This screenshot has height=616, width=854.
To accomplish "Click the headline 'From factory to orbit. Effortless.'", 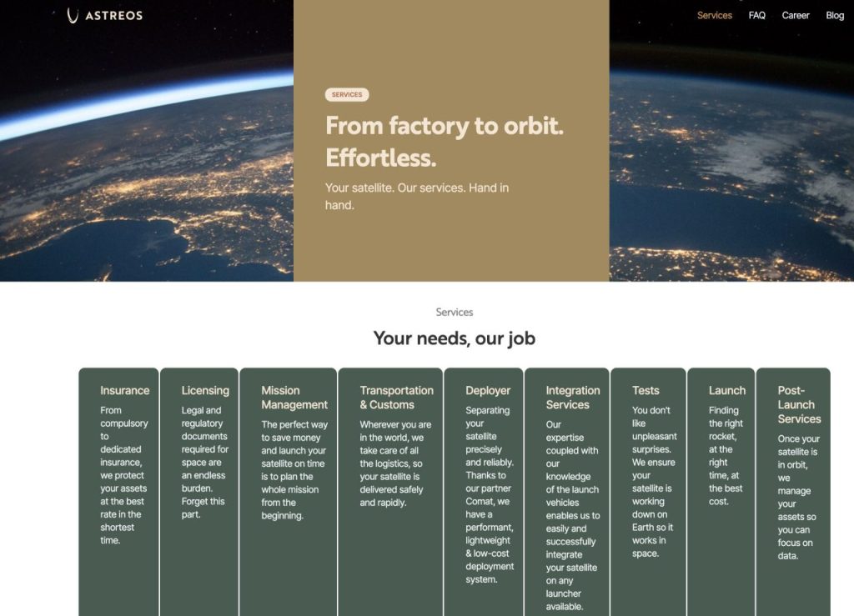I will pyautogui.click(x=445, y=140).
